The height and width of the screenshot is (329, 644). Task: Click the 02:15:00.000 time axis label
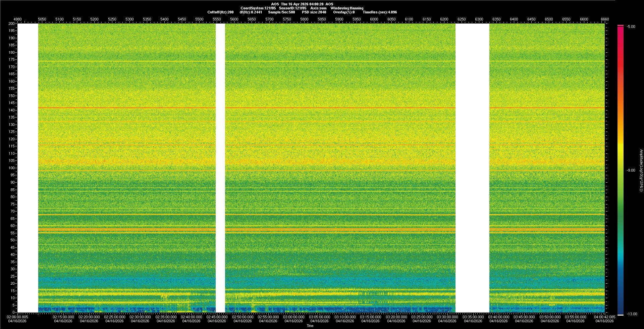tap(63, 317)
